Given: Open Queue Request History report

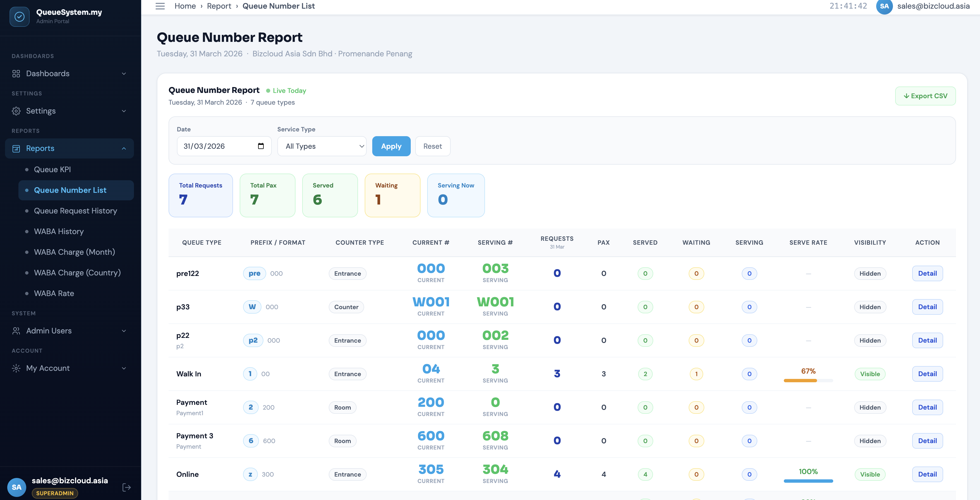Looking at the screenshot, I should [75, 211].
